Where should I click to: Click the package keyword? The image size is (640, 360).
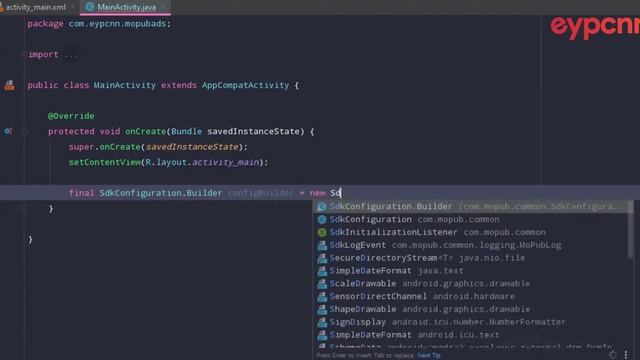(x=45, y=24)
